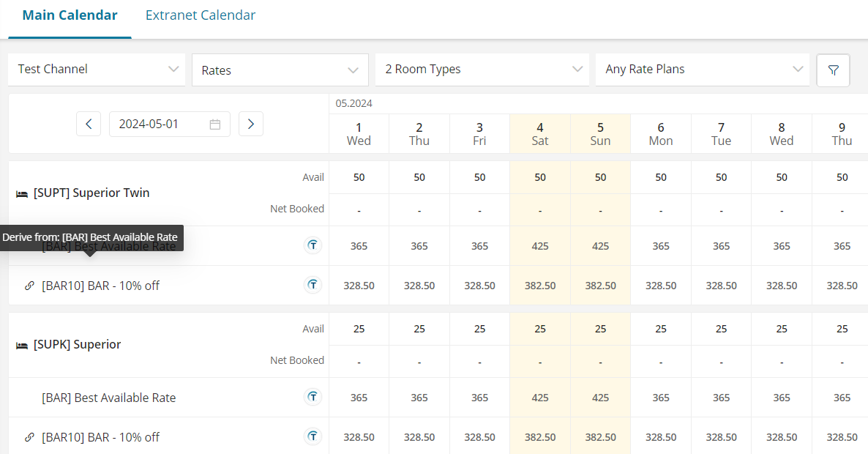Click Superior Net Booked label
Screen dimensions: 868x454
296,360
